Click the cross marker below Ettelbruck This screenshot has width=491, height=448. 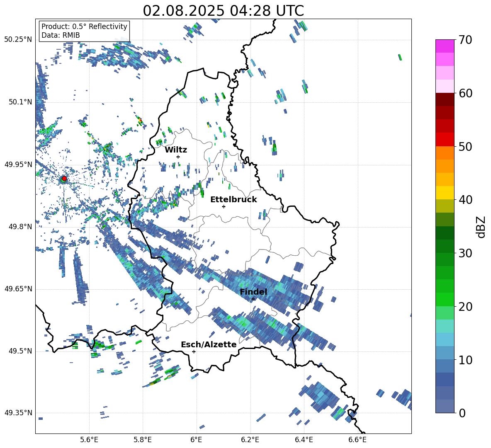click(x=224, y=206)
